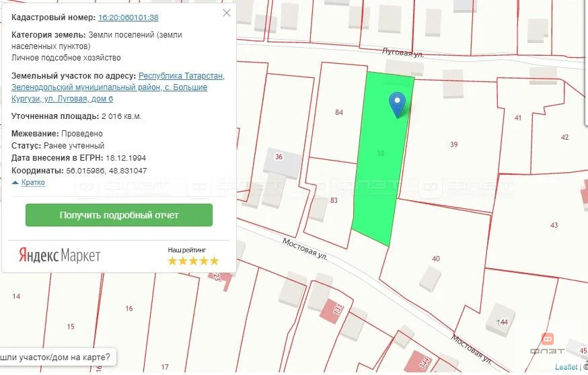
Task: Select parcel number 39 on map
Action: [x=453, y=144]
